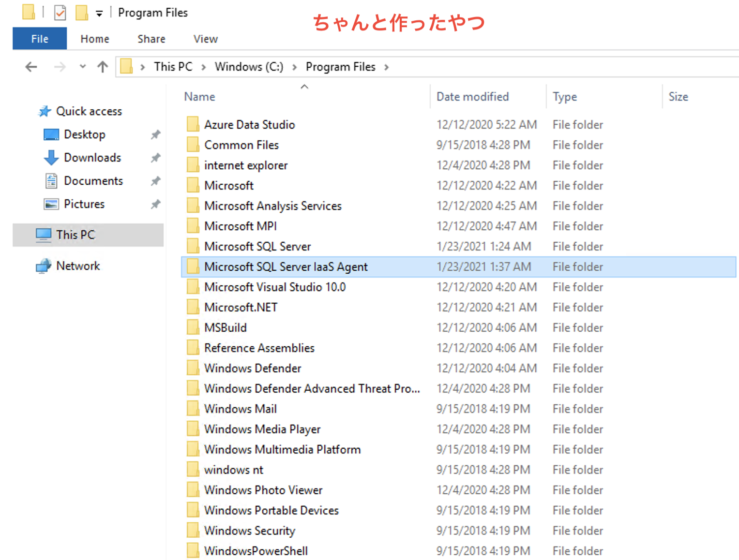Click the Properties checkmark icon in title bar
The image size is (739, 560).
60,13
